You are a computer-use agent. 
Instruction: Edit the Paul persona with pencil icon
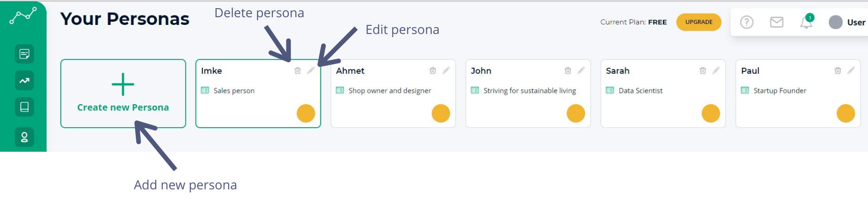click(851, 70)
